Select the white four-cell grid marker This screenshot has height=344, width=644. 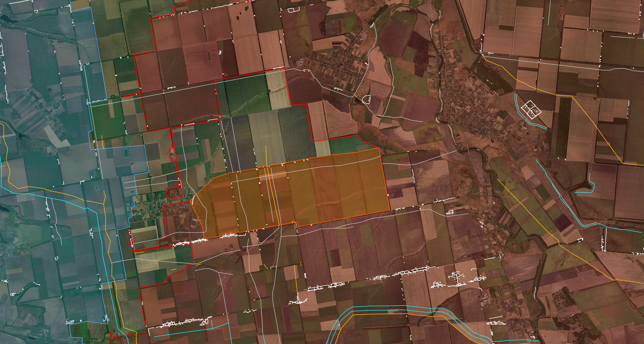coord(531,110)
